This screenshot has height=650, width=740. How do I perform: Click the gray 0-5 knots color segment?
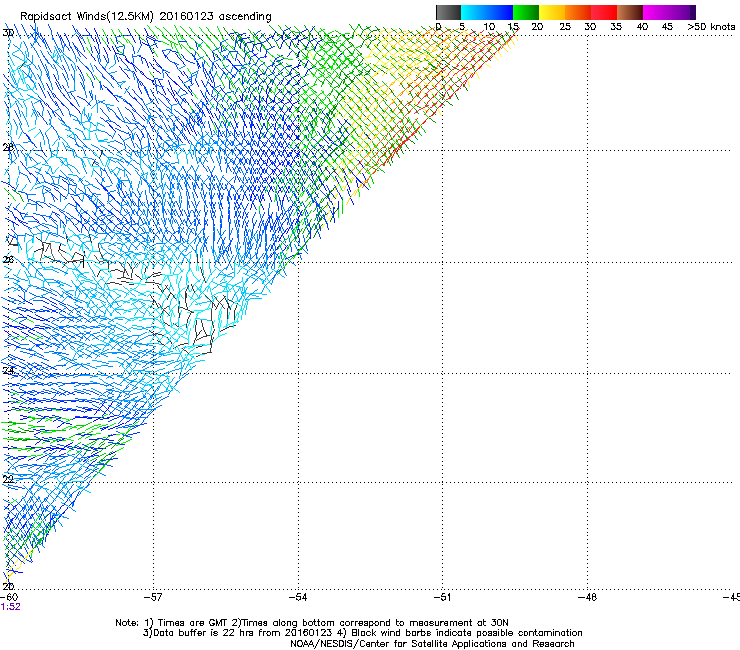coord(448,12)
